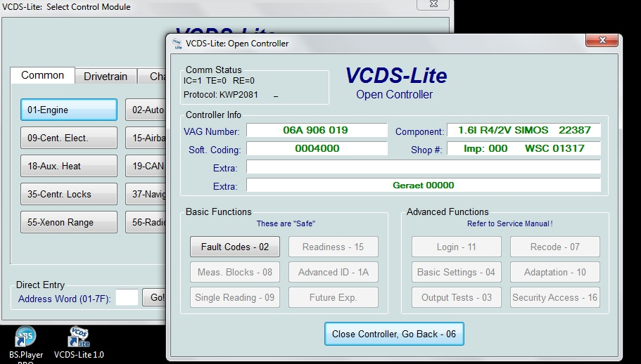Open the 18-Aux. Heat module
641x364 pixels.
tap(68, 166)
